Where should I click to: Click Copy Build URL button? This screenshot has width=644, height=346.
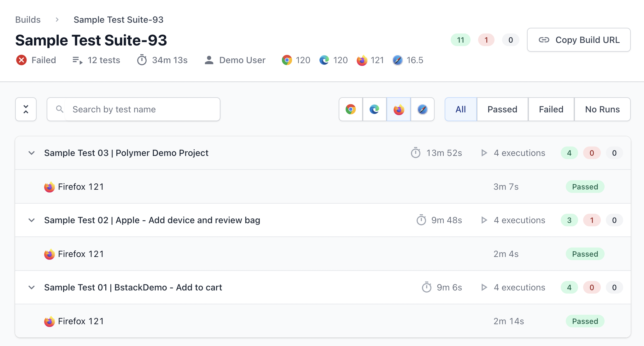click(x=578, y=40)
